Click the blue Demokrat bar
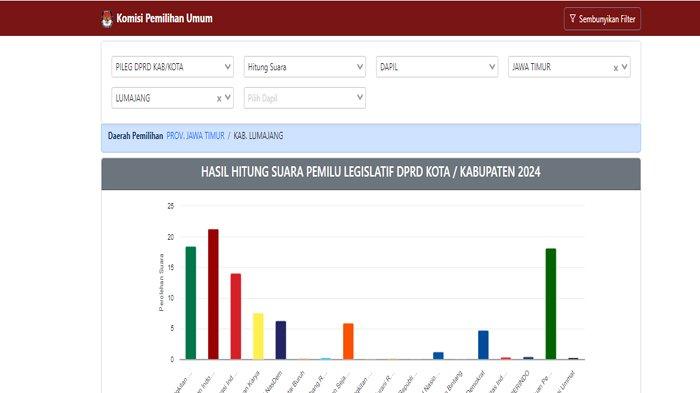The height and width of the screenshot is (393, 700). (x=483, y=345)
